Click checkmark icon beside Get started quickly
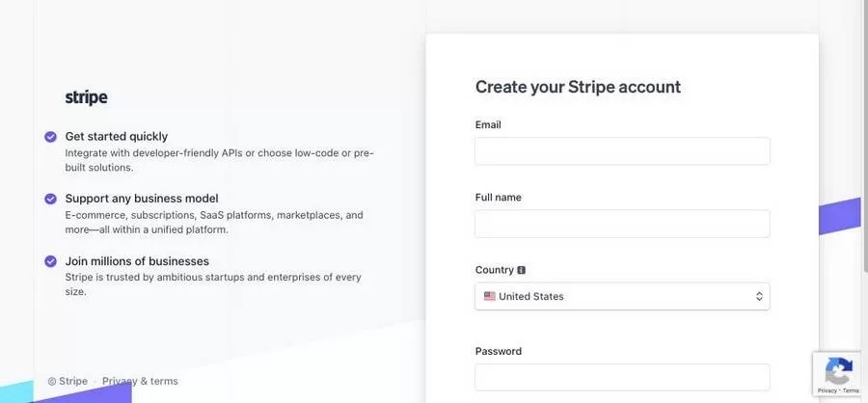This screenshot has width=868, height=403. 50,137
